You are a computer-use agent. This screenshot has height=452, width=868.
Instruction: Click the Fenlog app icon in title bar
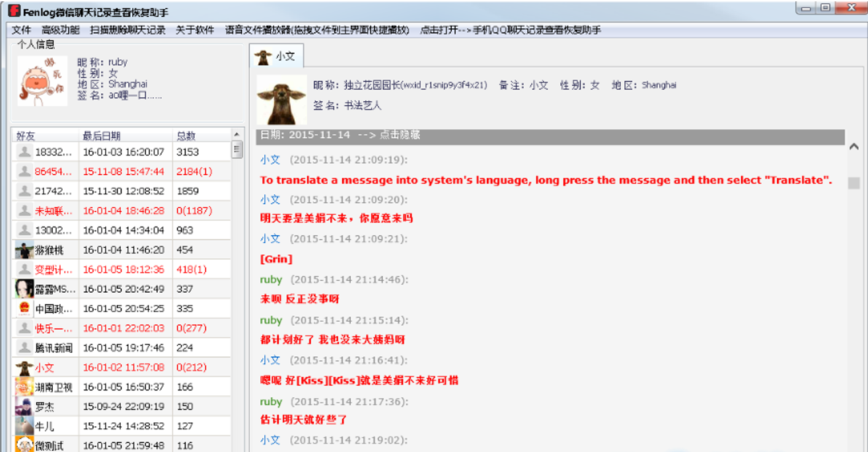click(x=13, y=11)
